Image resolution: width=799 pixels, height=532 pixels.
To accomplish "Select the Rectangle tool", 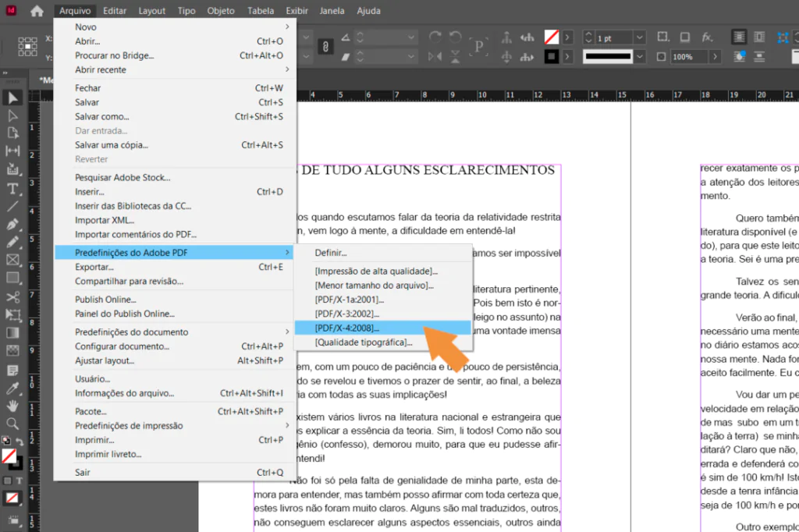I will [12, 278].
